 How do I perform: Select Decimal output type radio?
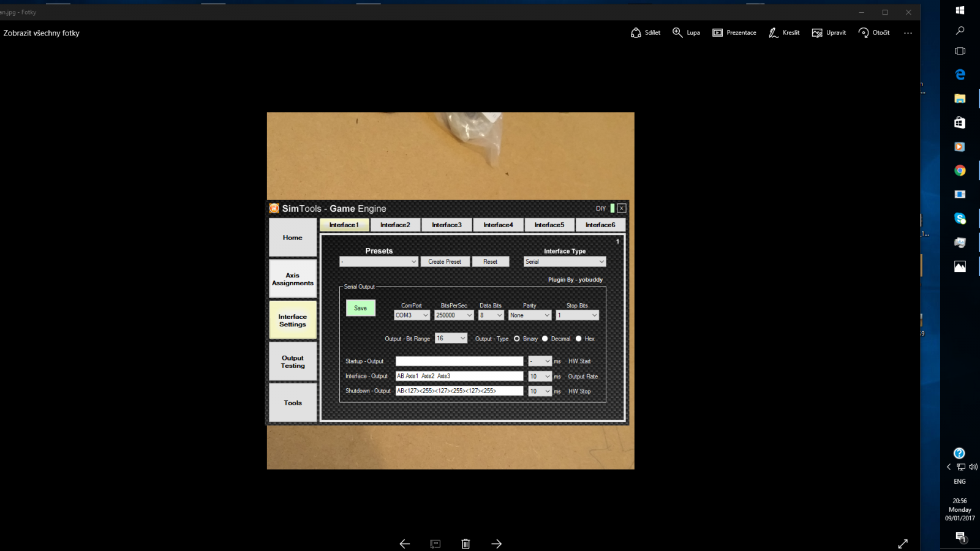pos(545,339)
